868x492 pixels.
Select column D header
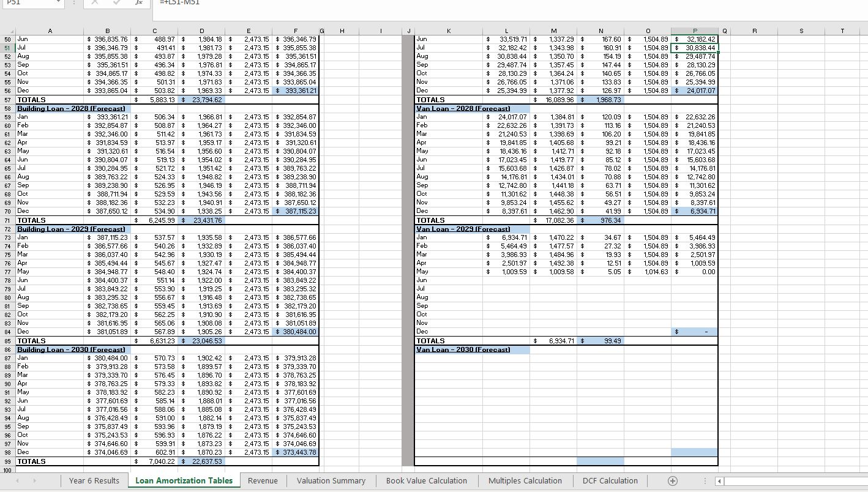(x=201, y=31)
